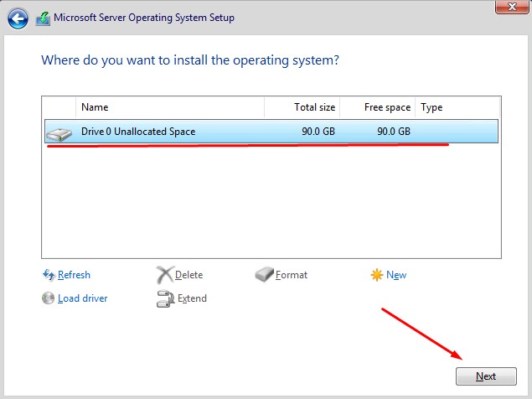Click the red X Delete icon
This screenshot has height=399, width=532.
[x=164, y=275]
